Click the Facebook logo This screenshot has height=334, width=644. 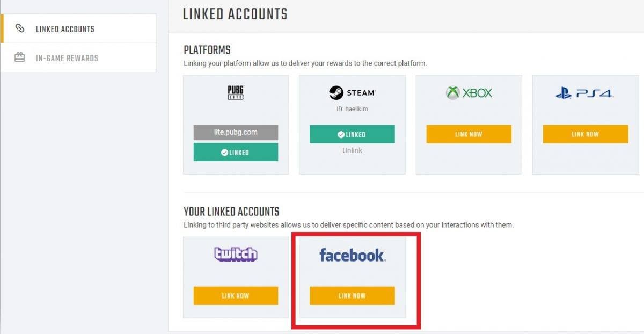click(352, 255)
